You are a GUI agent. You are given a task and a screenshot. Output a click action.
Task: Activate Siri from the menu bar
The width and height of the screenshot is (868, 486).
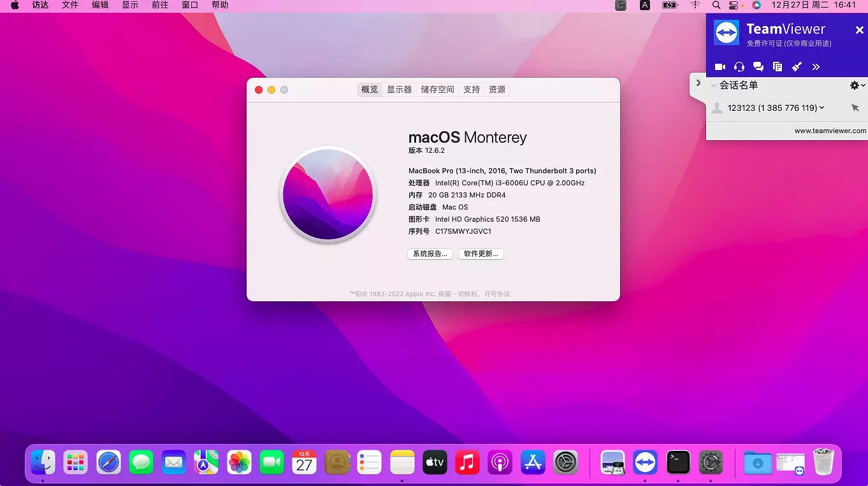[x=756, y=5]
